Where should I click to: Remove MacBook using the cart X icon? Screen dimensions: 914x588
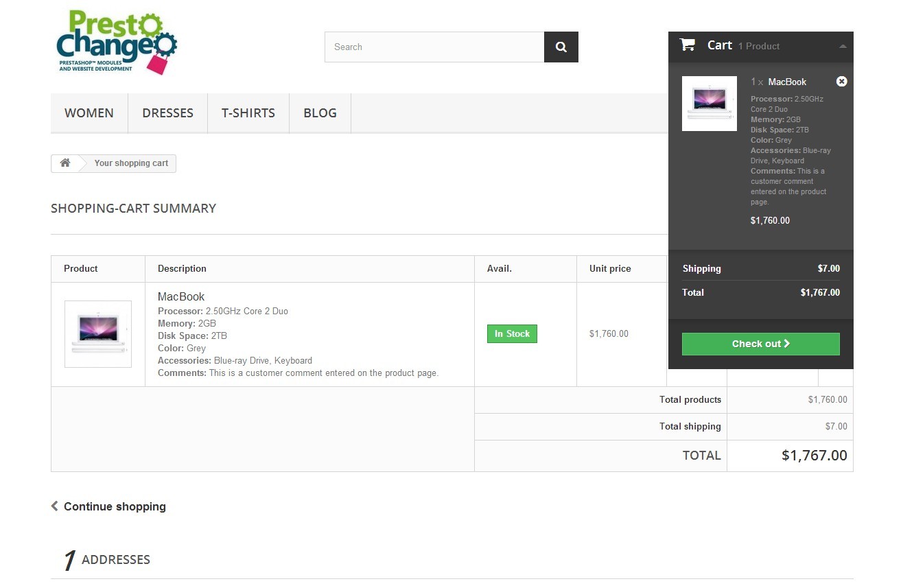(x=841, y=82)
